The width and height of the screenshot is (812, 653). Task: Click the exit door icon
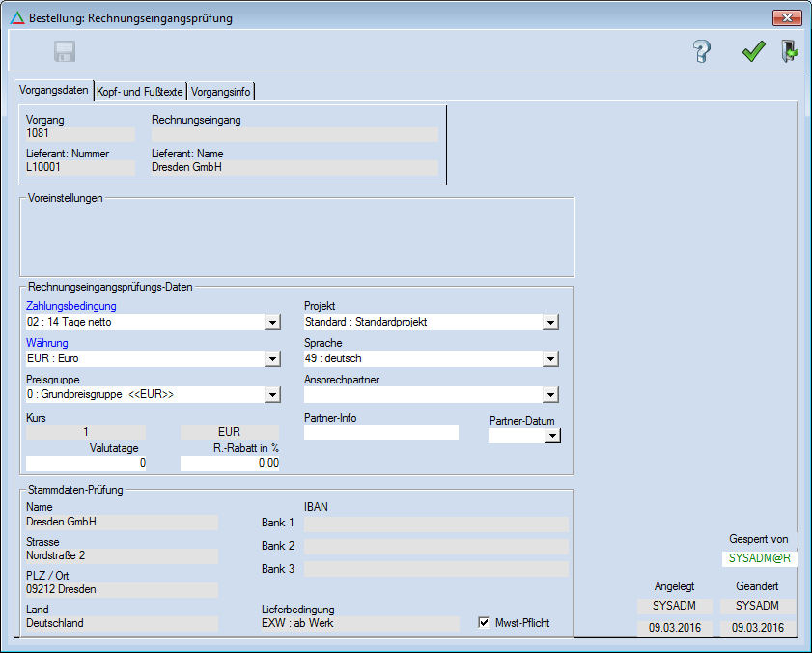[790, 52]
